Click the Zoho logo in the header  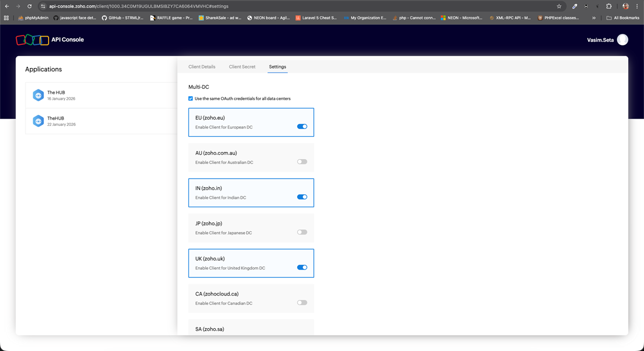coord(32,40)
